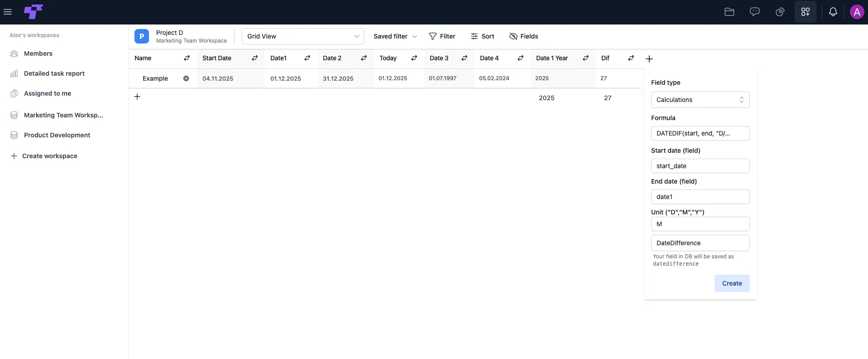Click the swap icon on Dif column
The image size is (868, 359).
631,58
